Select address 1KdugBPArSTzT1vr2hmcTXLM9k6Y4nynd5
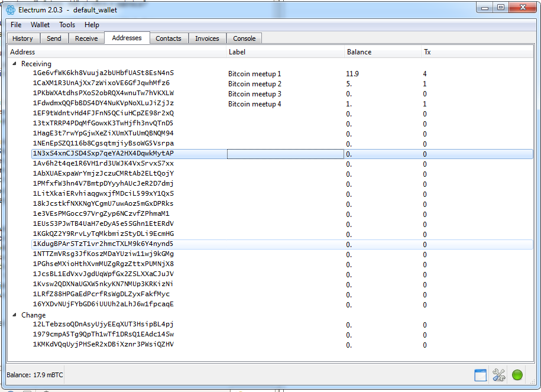Viewport: 541px width, 392px height. point(103,244)
